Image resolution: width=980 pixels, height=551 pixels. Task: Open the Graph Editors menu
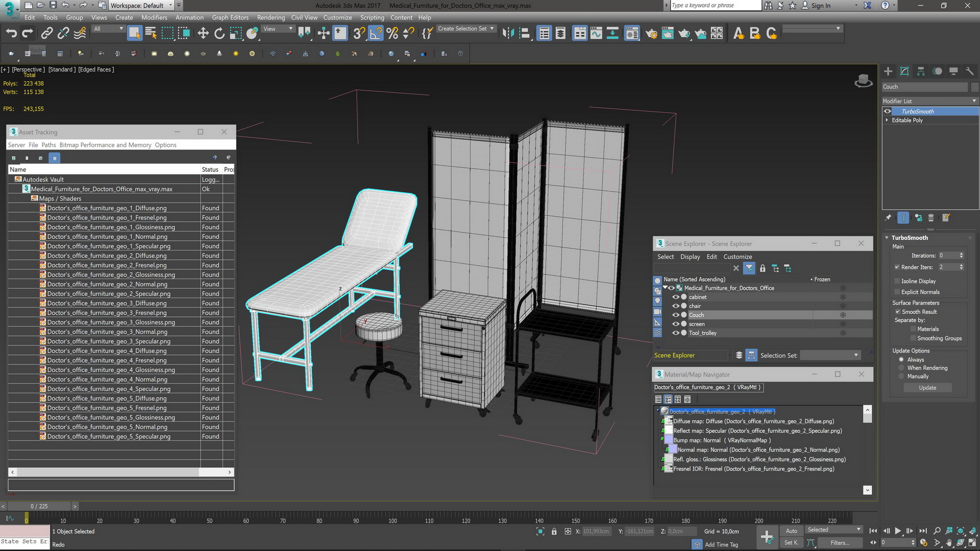(230, 17)
